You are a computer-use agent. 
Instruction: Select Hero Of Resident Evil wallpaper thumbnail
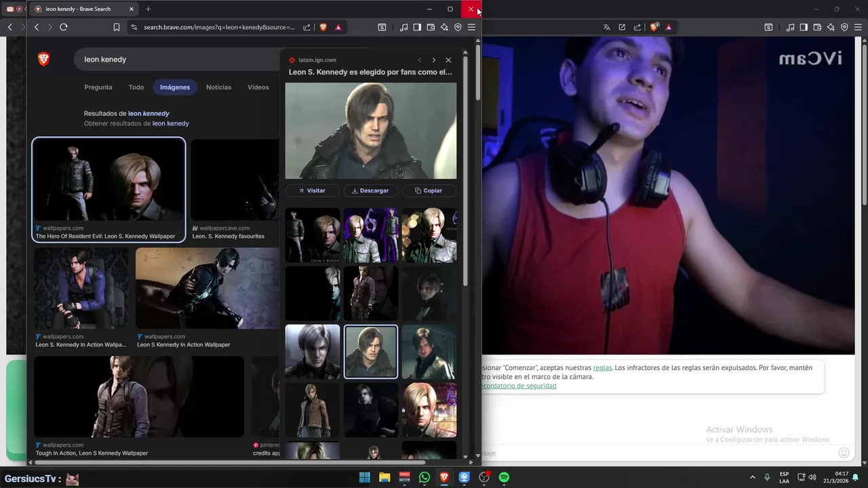(x=108, y=181)
